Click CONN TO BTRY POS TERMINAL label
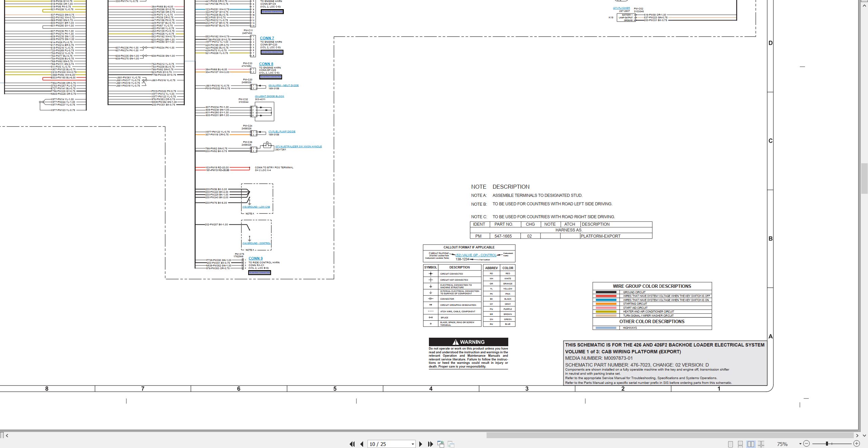This screenshot has width=868, height=448. click(274, 168)
